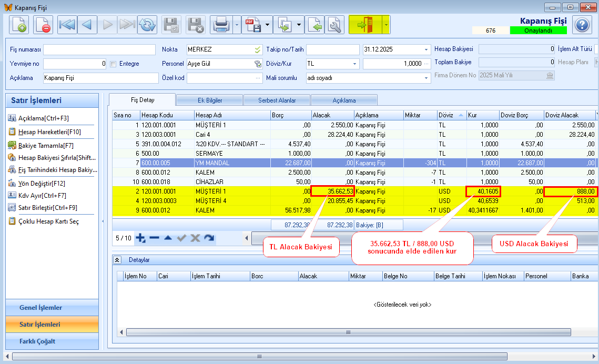
Task: Click the wrench settings icon
Action: 334,25
